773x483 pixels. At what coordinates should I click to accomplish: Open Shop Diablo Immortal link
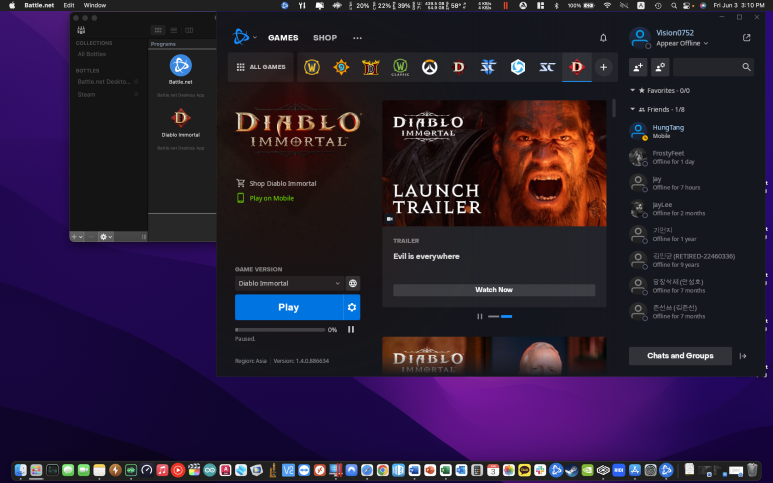(x=276, y=183)
